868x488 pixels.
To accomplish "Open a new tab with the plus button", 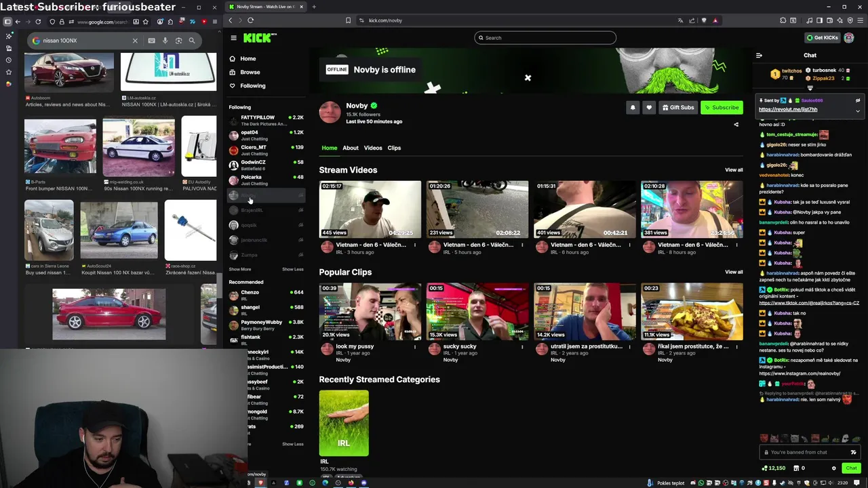I will pos(314,7).
